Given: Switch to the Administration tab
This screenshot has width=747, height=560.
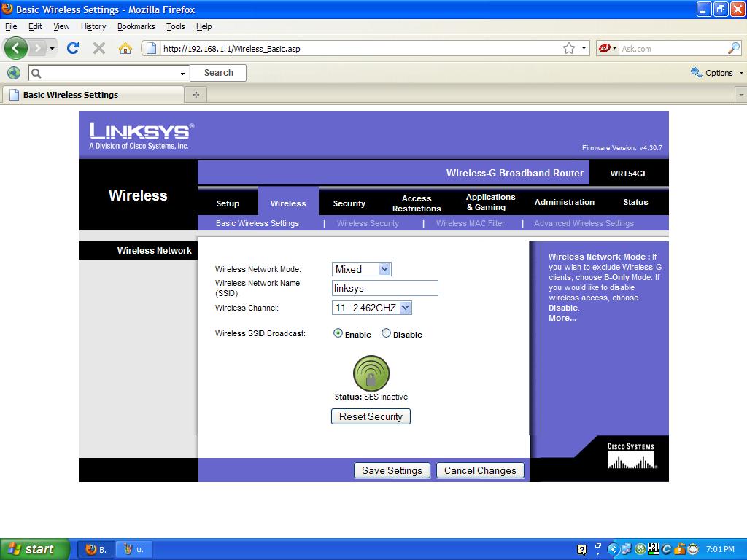Looking at the screenshot, I should (564, 202).
